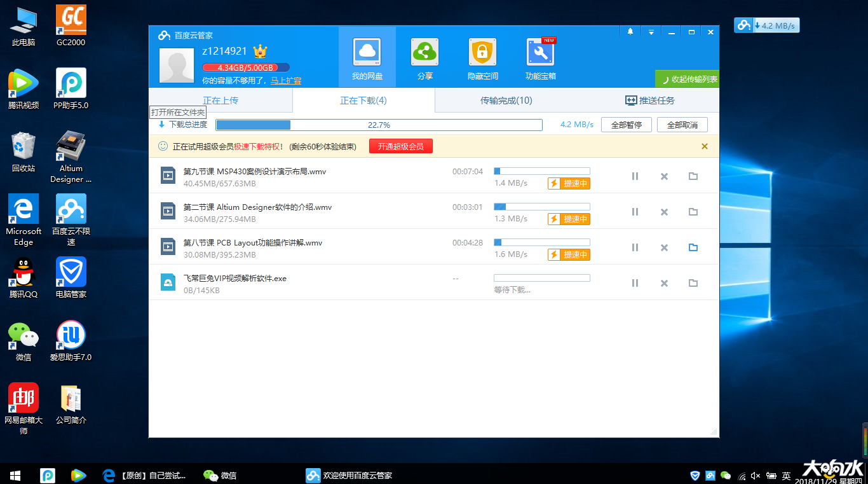Click the muted volume icon in system tray
The image size is (868, 484).
[x=756, y=476]
